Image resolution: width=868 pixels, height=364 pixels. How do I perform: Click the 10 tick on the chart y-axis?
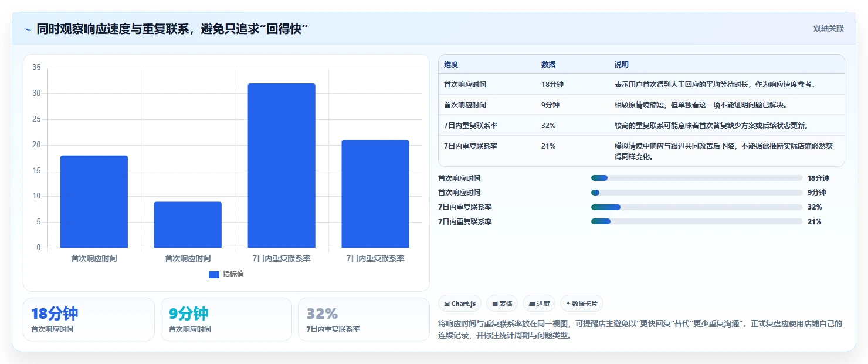coord(36,196)
